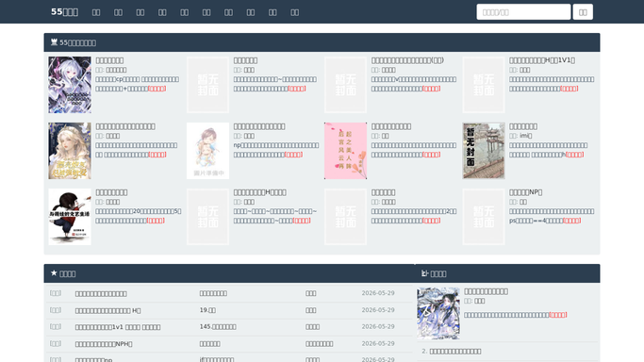
Task: Click the red read-more link in the blonde woman card
Action: (x=157, y=155)
